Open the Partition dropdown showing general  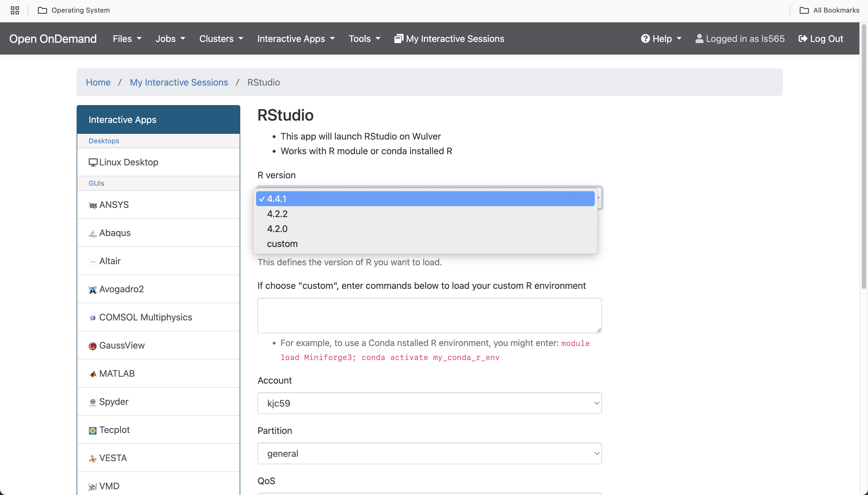(x=430, y=453)
